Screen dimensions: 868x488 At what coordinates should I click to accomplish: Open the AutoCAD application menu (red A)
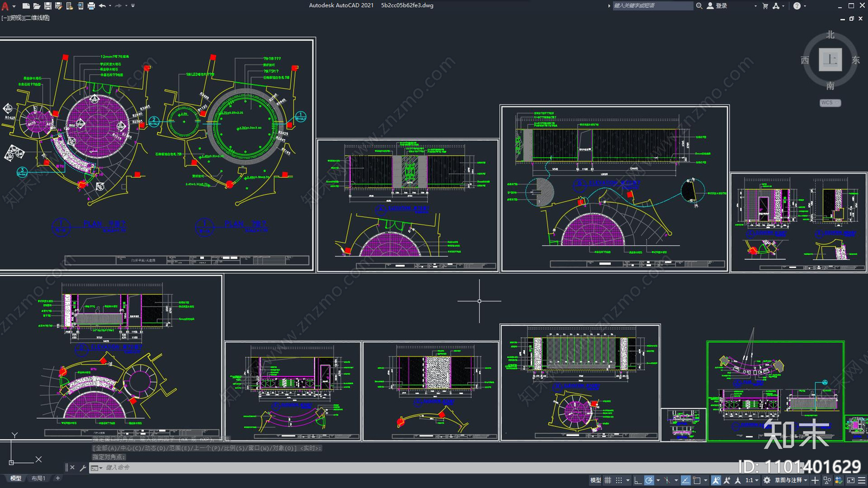5,6
